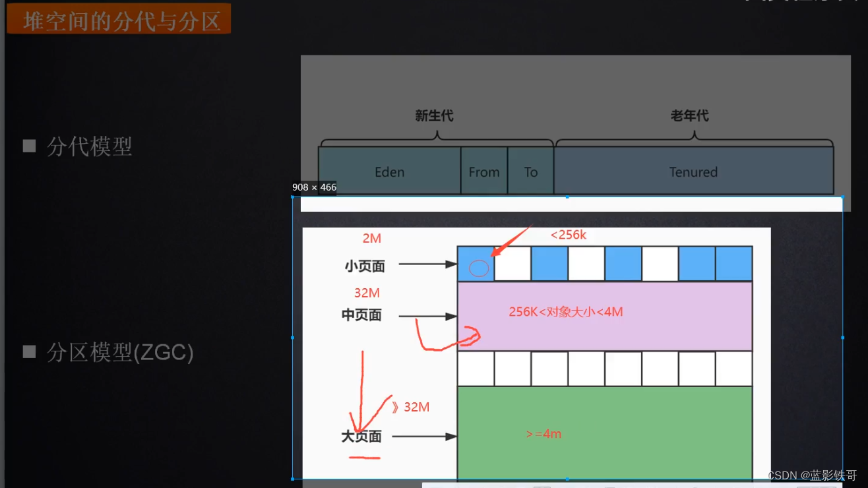Click the selection size label 908 × 466
This screenshot has width=868, height=488.
pyautogui.click(x=314, y=187)
